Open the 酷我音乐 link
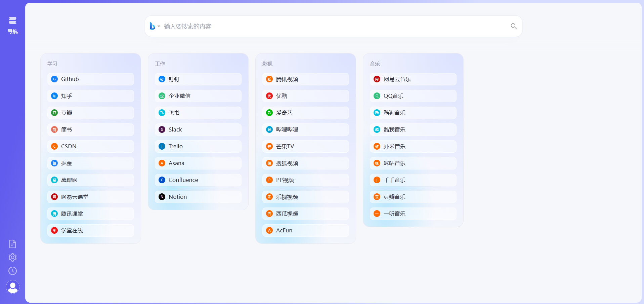Image resolution: width=644 pixels, height=304 pixels. [x=413, y=129]
